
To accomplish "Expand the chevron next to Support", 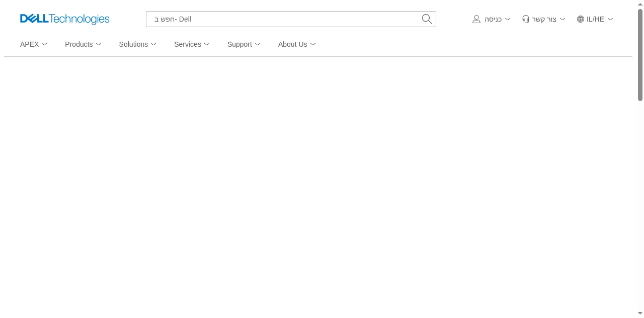I will click(258, 44).
